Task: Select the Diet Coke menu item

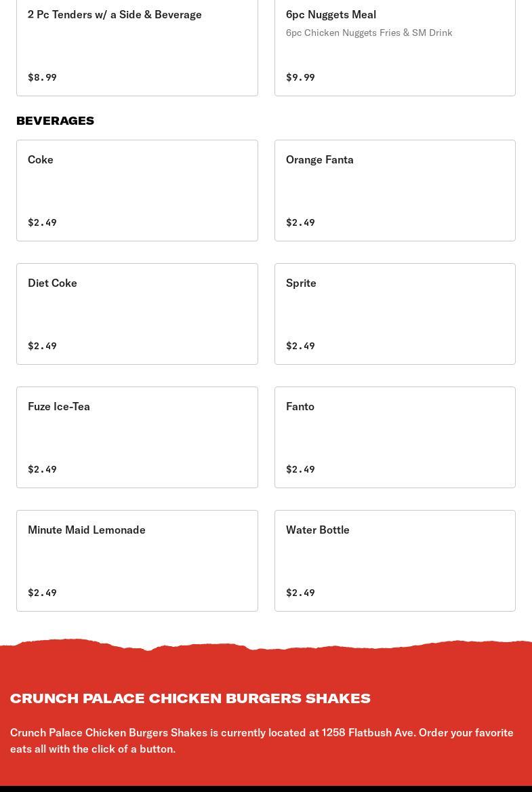Action: tap(137, 313)
